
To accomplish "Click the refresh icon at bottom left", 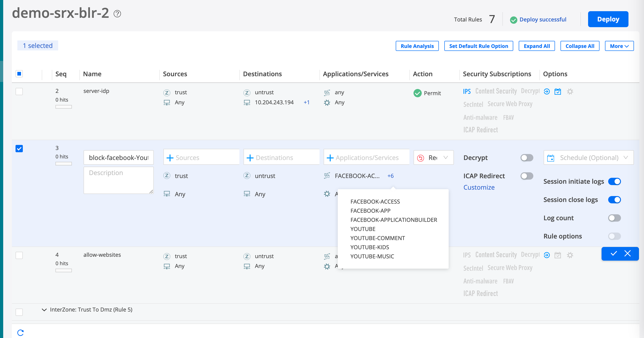I will point(21,333).
